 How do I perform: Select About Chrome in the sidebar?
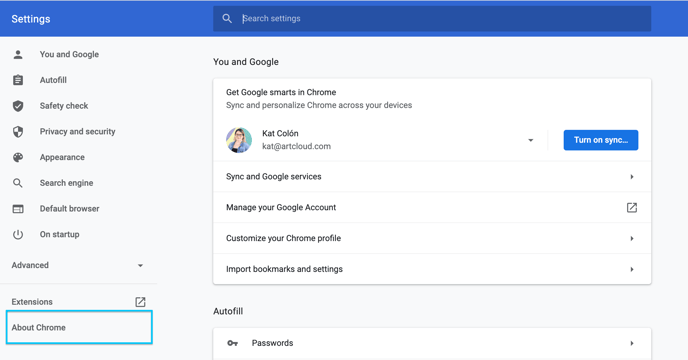[x=79, y=327]
